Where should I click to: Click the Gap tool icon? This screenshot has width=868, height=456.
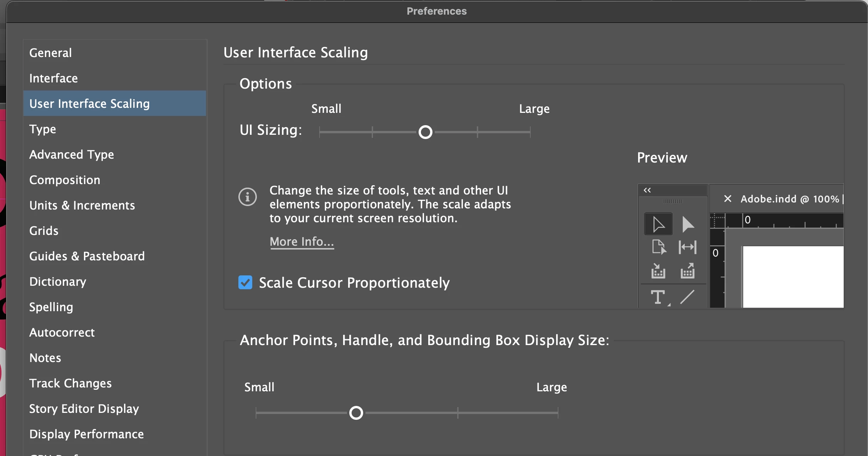[x=687, y=247]
